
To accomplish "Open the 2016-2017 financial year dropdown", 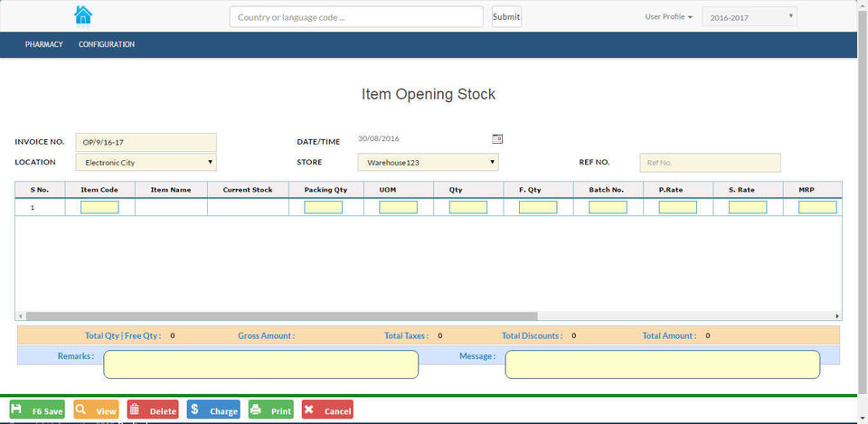I will (750, 16).
